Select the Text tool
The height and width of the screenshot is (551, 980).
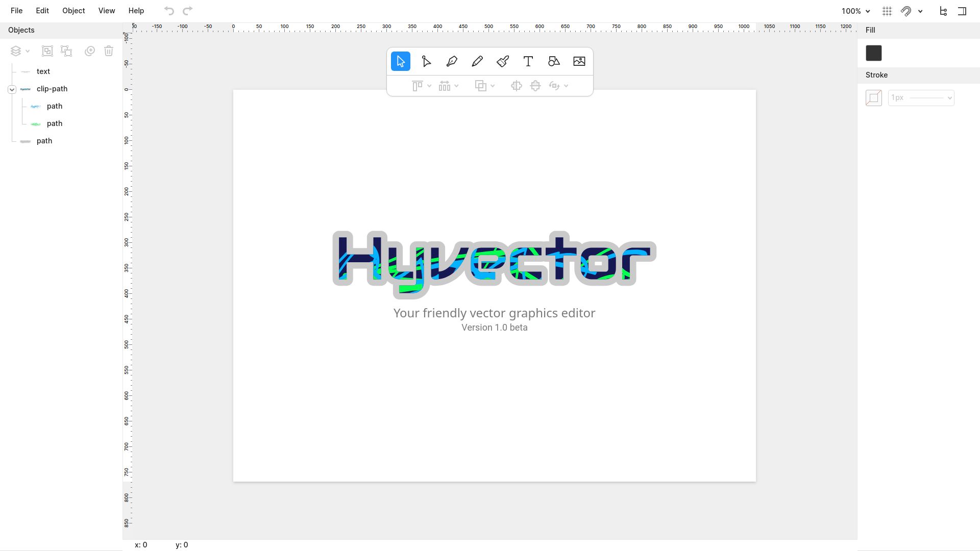pos(528,61)
